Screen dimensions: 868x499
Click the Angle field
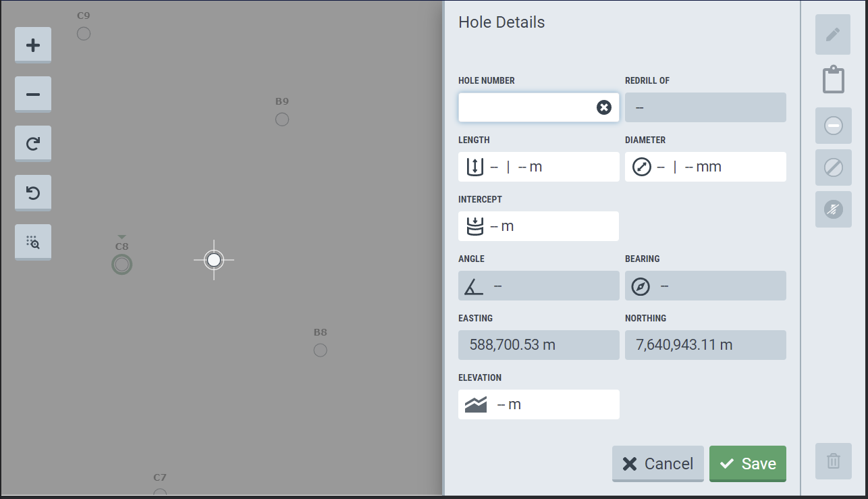click(539, 286)
